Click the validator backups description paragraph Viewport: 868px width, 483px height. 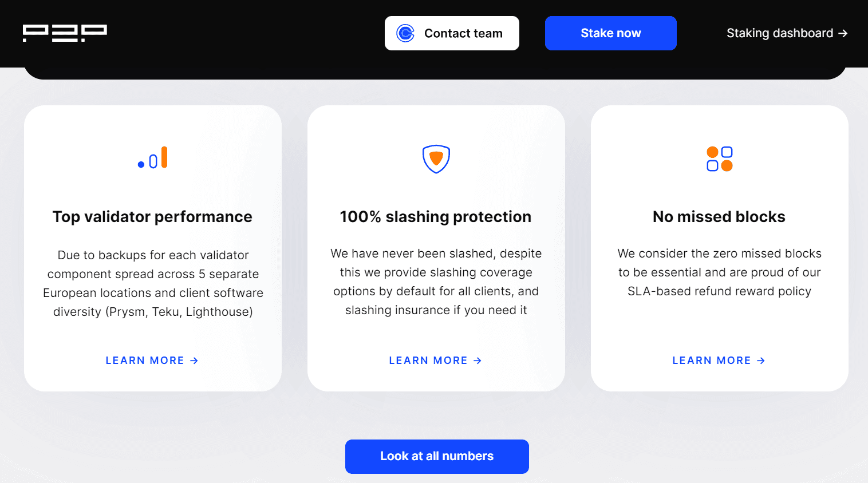[x=153, y=283]
